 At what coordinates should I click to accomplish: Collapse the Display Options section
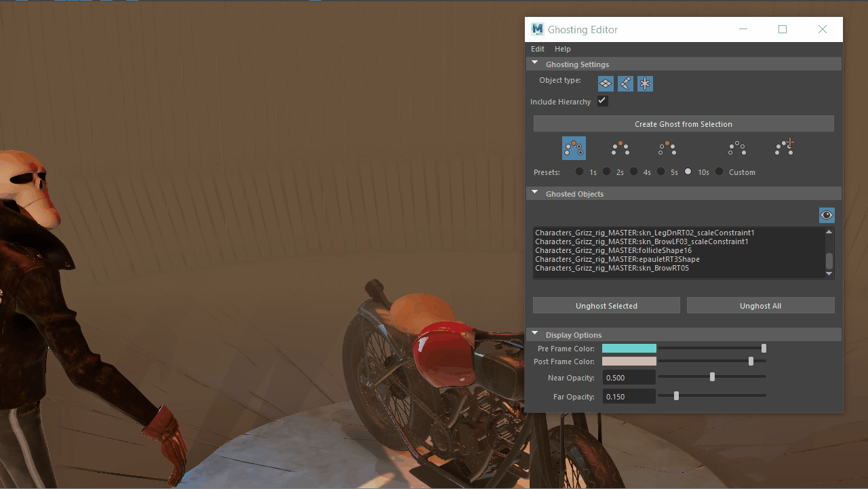click(x=535, y=333)
